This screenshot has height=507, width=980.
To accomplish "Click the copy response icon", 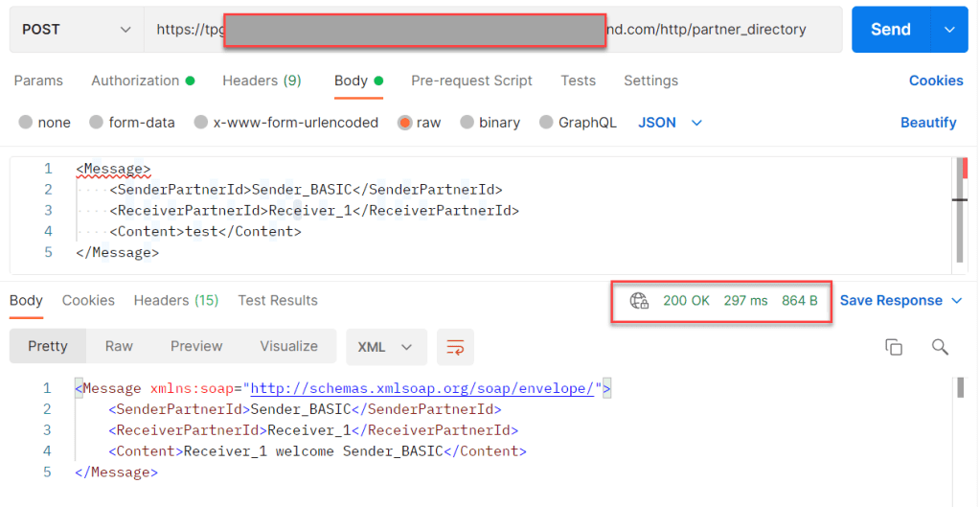I will tap(894, 347).
